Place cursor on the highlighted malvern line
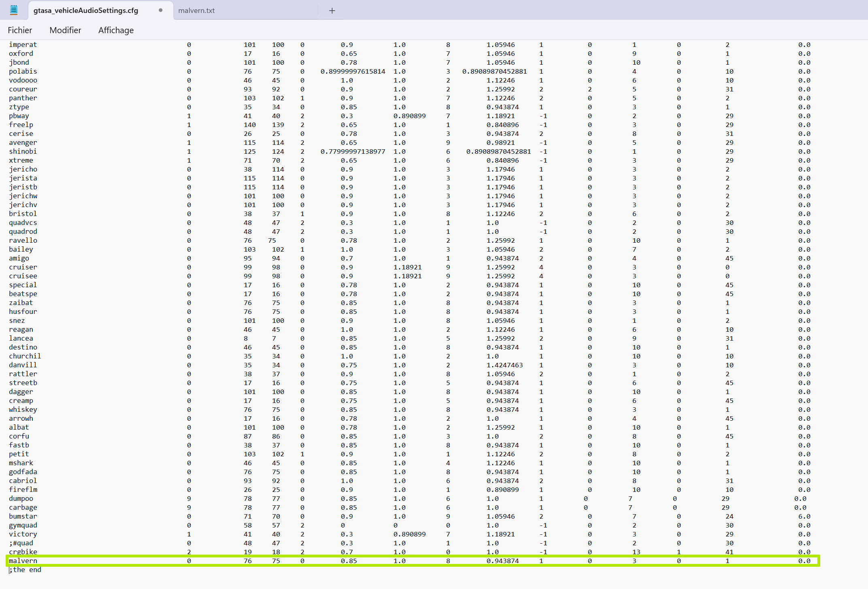This screenshot has height=589, width=868. [23, 561]
